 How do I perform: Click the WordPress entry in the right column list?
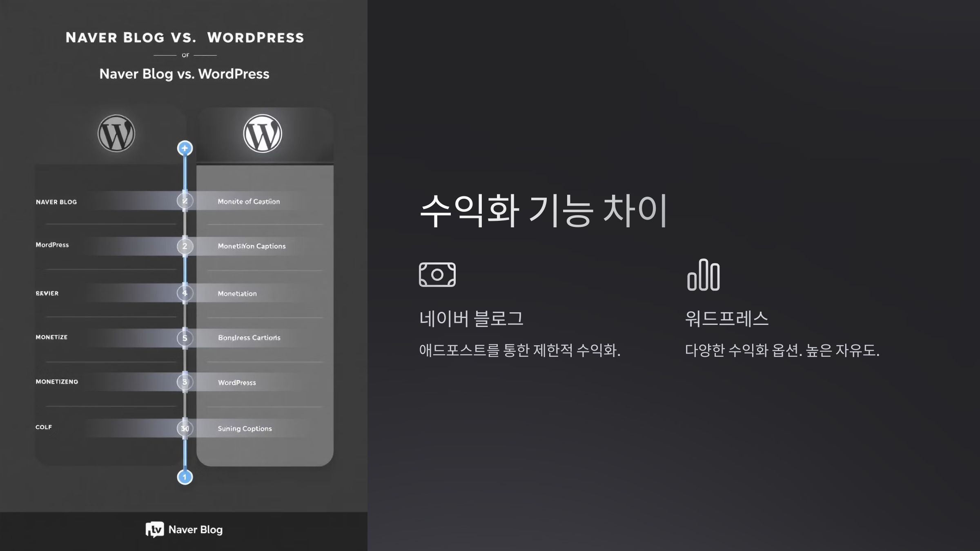237,382
